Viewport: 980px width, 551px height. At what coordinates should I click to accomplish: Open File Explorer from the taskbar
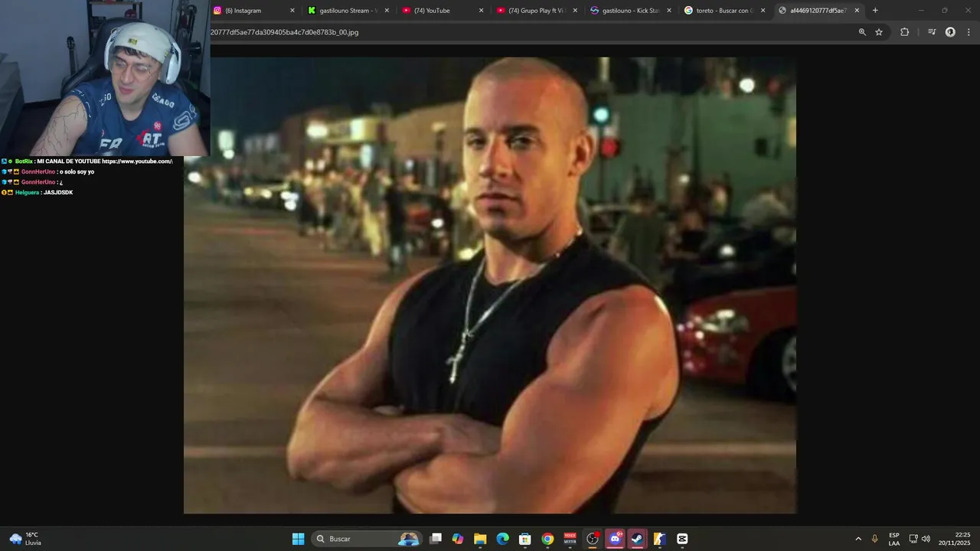[x=480, y=539]
